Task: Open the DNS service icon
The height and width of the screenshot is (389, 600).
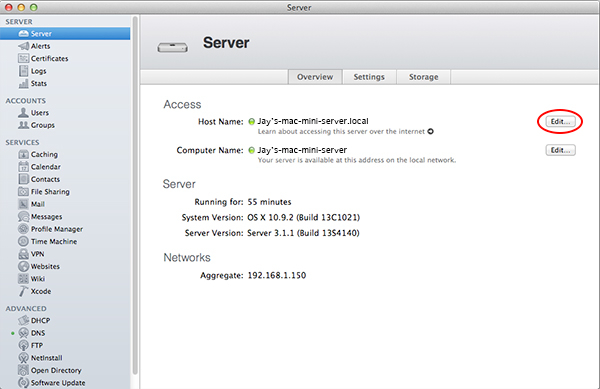Action: pos(23,333)
